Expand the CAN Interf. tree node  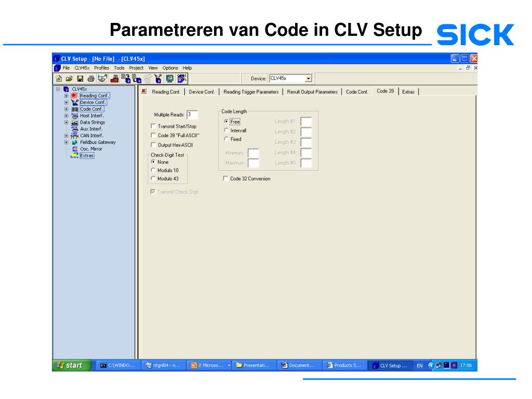pyautogui.click(x=66, y=136)
